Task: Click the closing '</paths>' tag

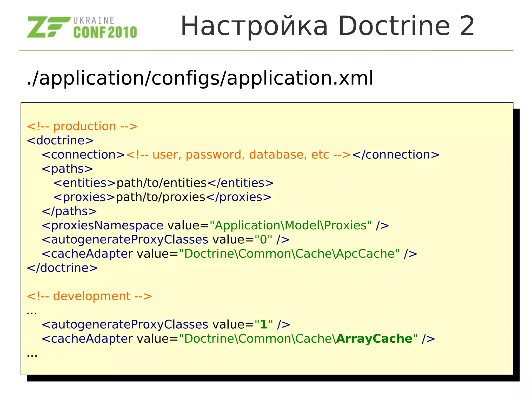Action: coord(69,211)
